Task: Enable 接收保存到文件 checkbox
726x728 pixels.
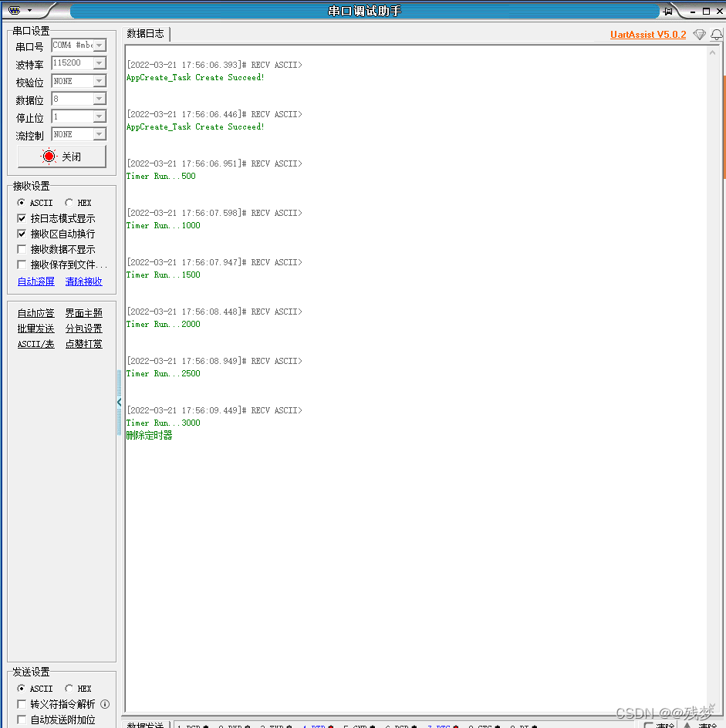Action: pos(22,265)
